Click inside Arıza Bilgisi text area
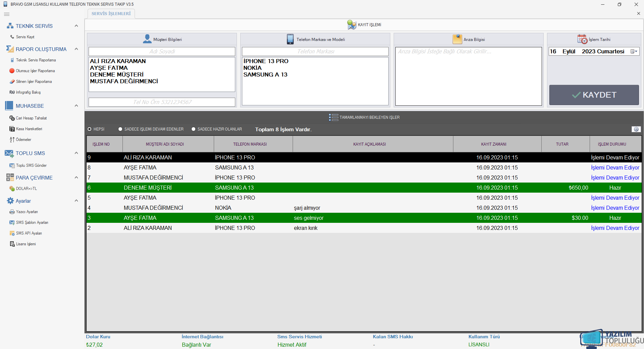Viewport: 644px width, 349px height. [x=468, y=76]
